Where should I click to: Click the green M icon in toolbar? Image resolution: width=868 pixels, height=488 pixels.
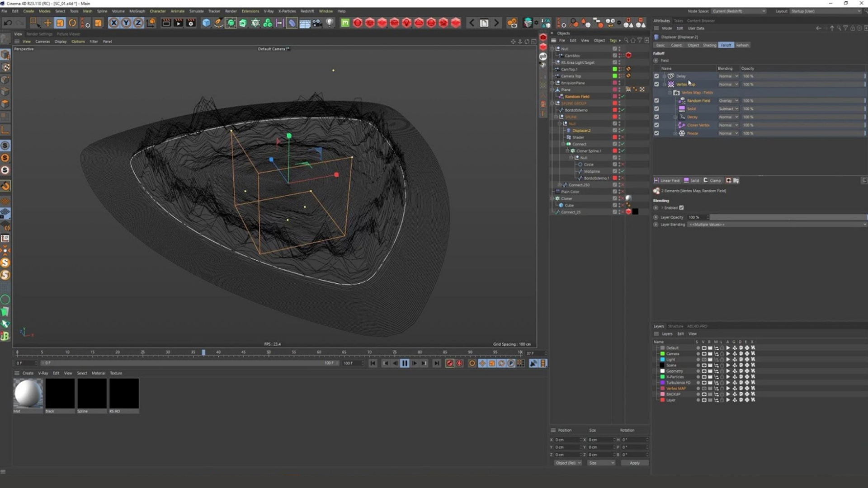pos(345,23)
